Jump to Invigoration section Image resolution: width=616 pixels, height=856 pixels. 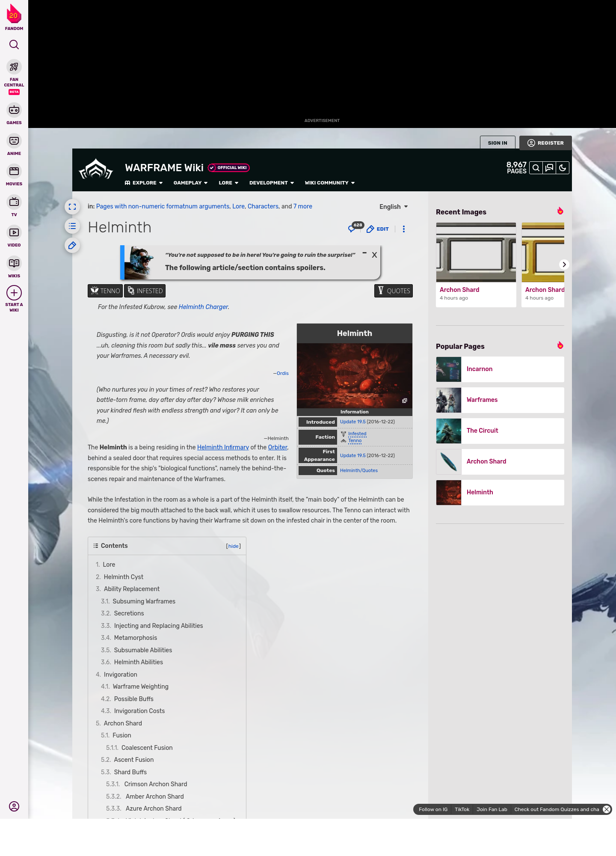(121, 675)
